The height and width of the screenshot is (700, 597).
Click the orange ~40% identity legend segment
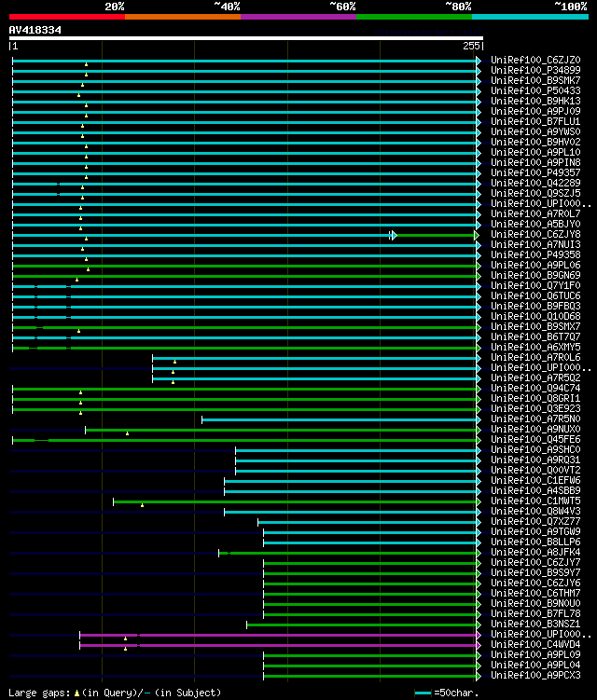[183, 17]
